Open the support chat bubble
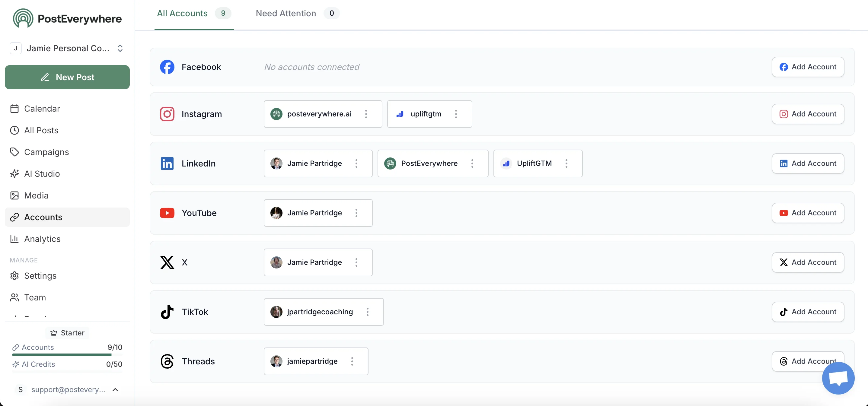 838,378
